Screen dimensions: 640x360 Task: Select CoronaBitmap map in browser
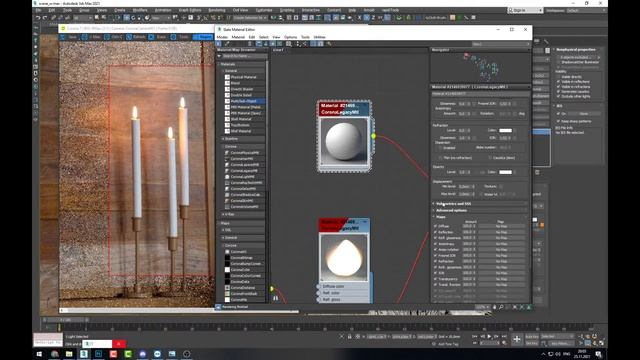click(244, 258)
